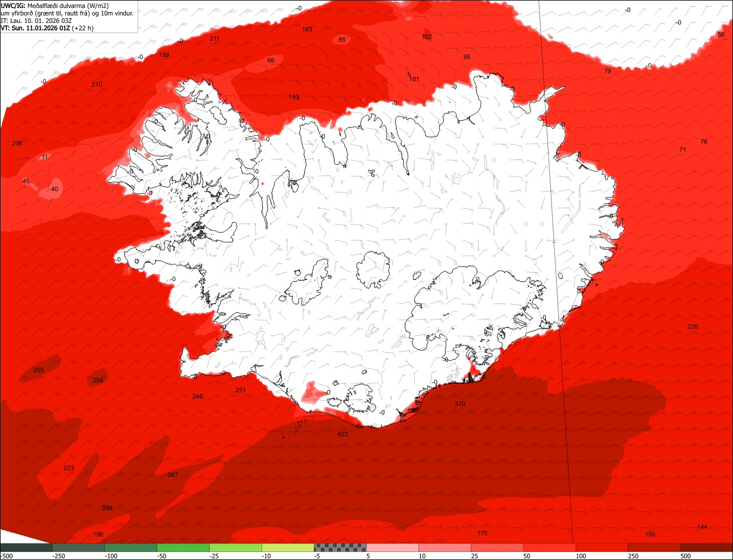Click the map value '45'
The width and height of the screenshot is (733, 560).
26,181
